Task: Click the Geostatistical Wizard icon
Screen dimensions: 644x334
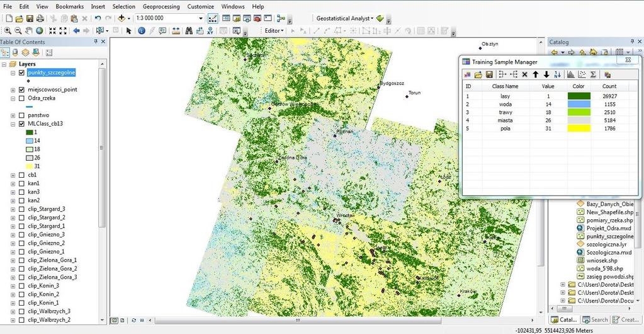Action: pos(380,18)
